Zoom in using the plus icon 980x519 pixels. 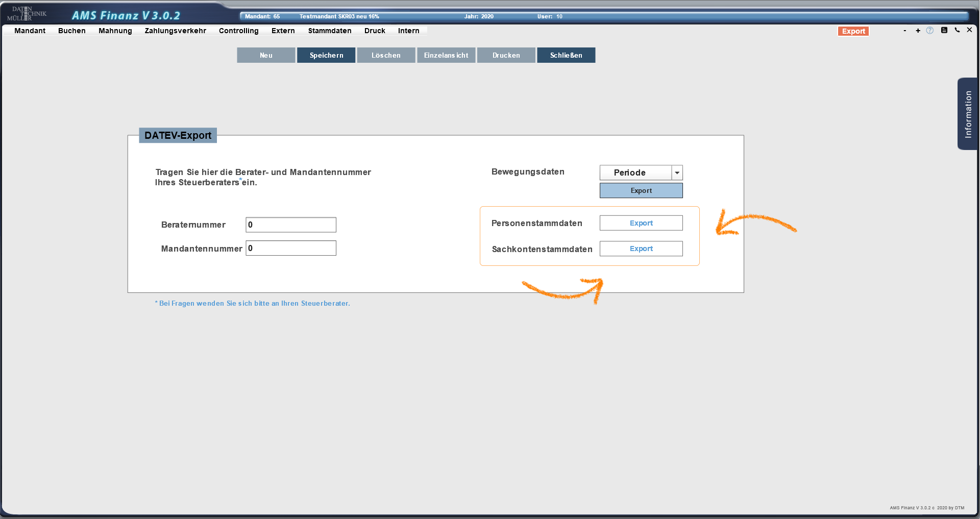[918, 31]
